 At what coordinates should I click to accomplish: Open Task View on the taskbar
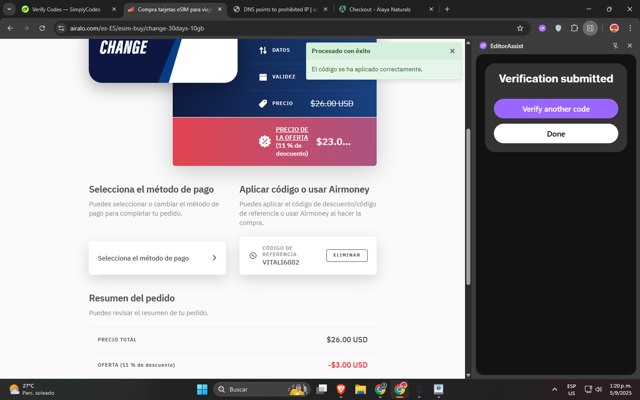322,389
